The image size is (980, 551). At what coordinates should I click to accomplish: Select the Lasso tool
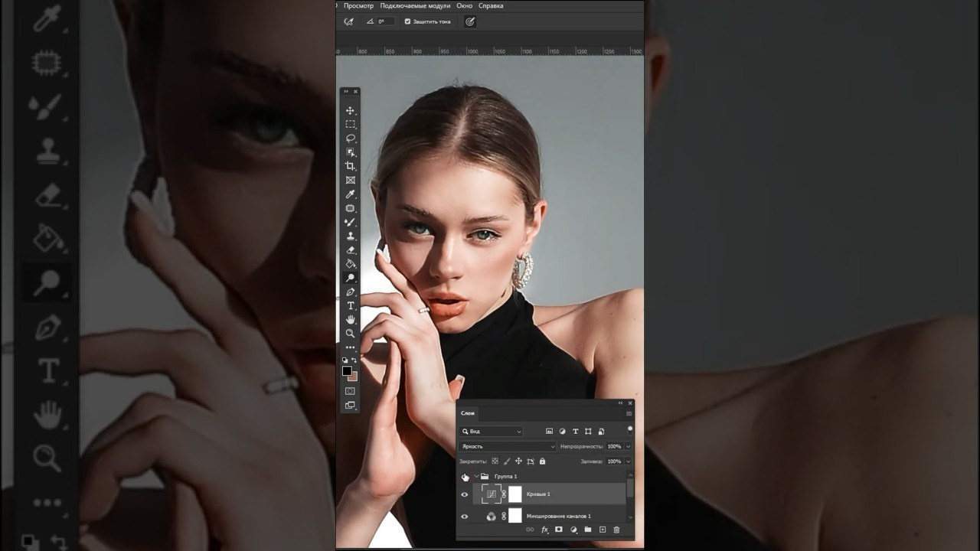click(x=350, y=138)
